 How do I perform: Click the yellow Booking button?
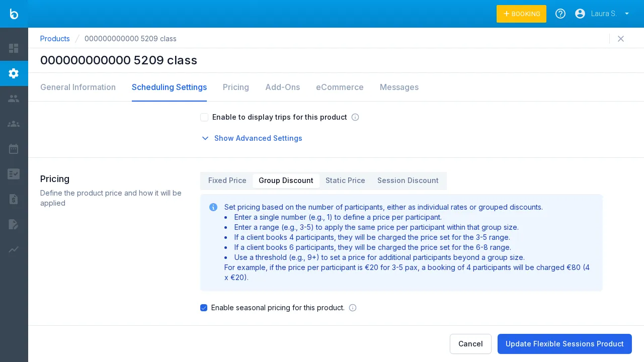[x=521, y=14]
